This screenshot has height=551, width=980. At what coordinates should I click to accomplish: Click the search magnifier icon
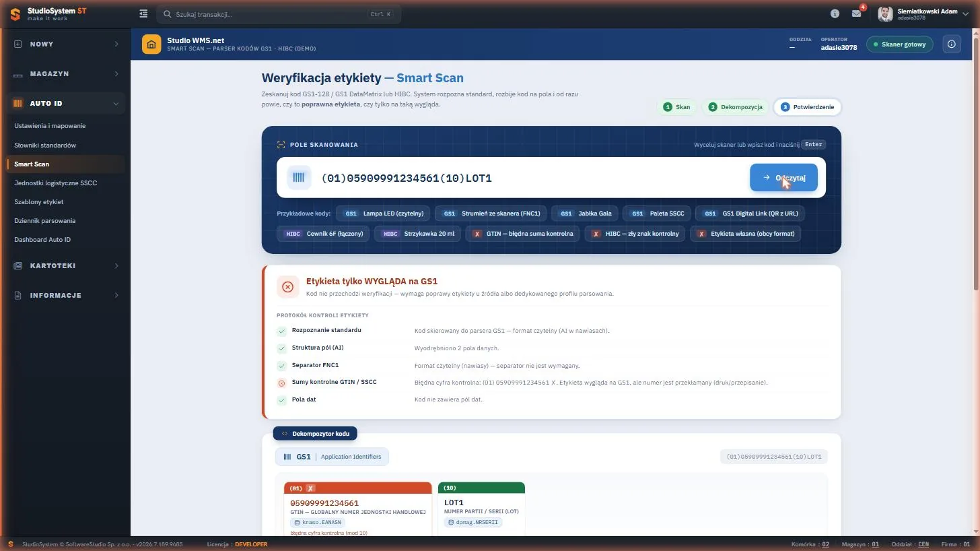168,14
